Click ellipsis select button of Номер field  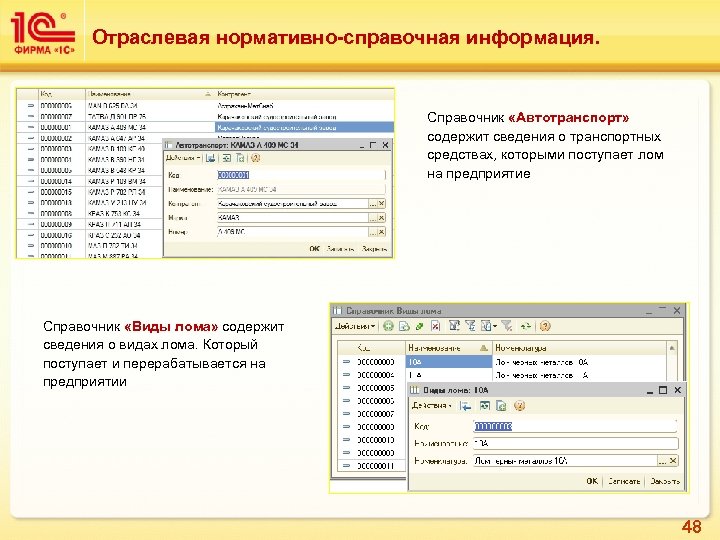click(373, 232)
